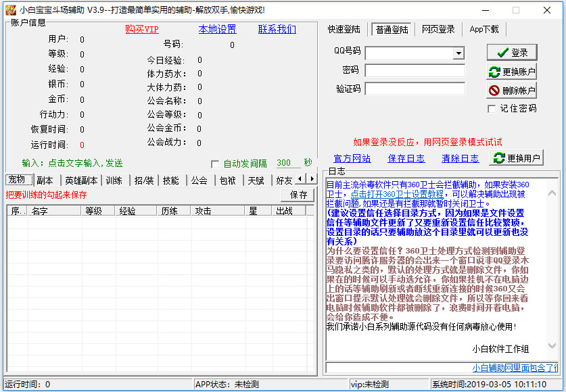Open the QQ号码 dropdown list
This screenshot has height=392, width=566.
[458, 53]
